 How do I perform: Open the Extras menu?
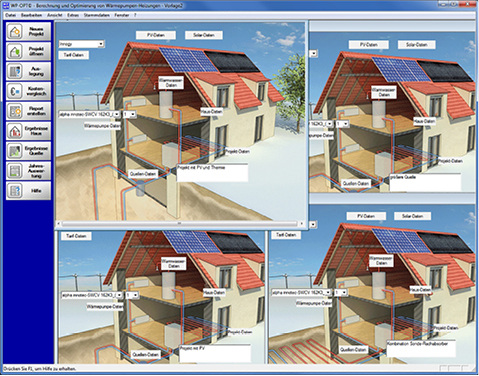coord(73,15)
